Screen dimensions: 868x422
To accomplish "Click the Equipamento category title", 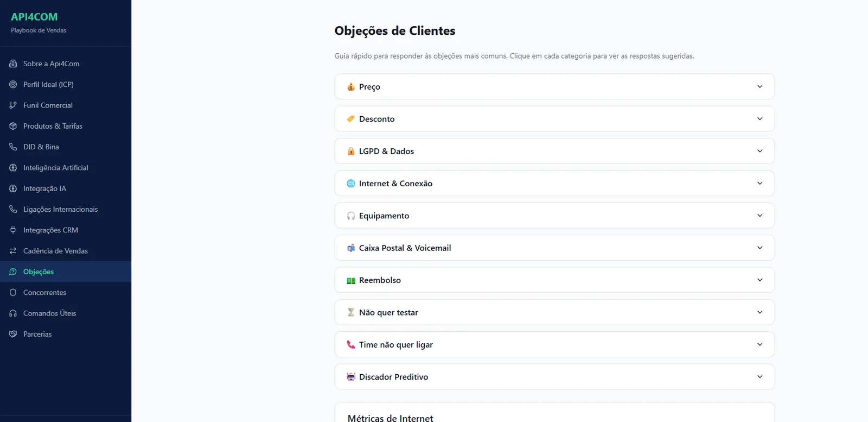I will [384, 216].
